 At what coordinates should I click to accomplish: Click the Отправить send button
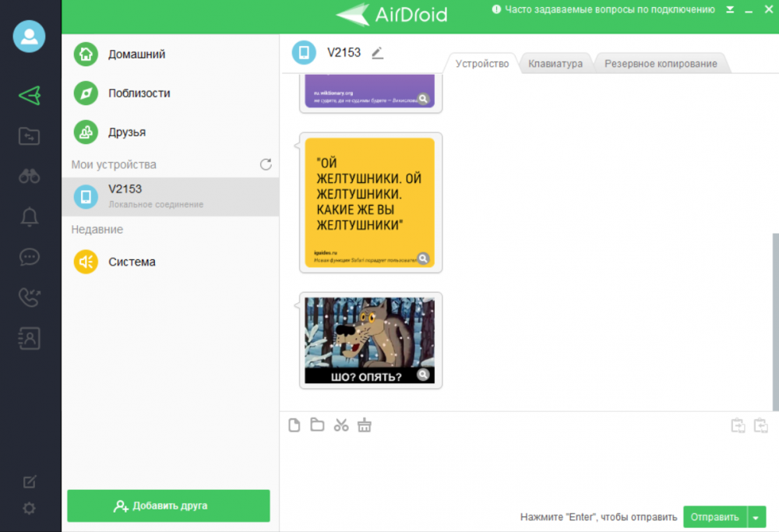715,517
